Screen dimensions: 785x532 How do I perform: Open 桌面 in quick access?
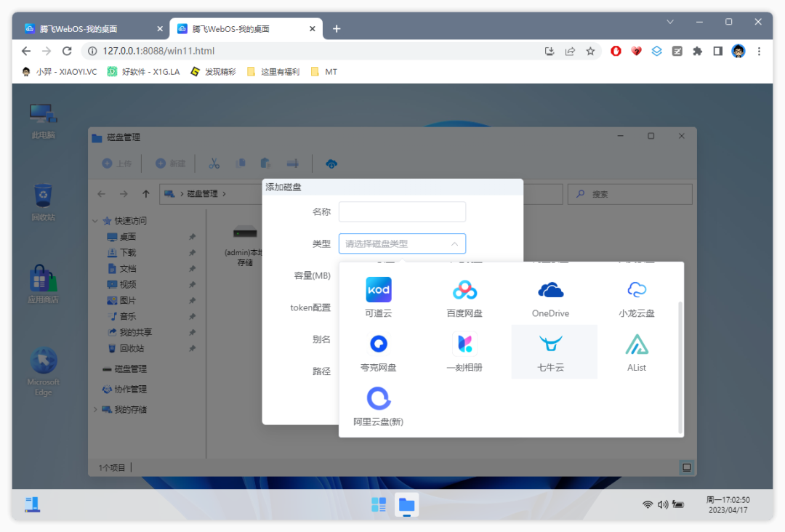click(127, 237)
